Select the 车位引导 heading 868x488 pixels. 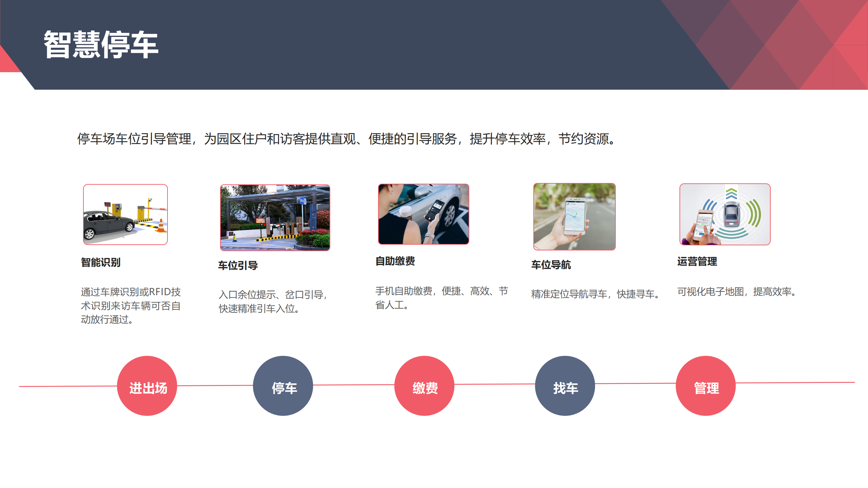(x=238, y=265)
